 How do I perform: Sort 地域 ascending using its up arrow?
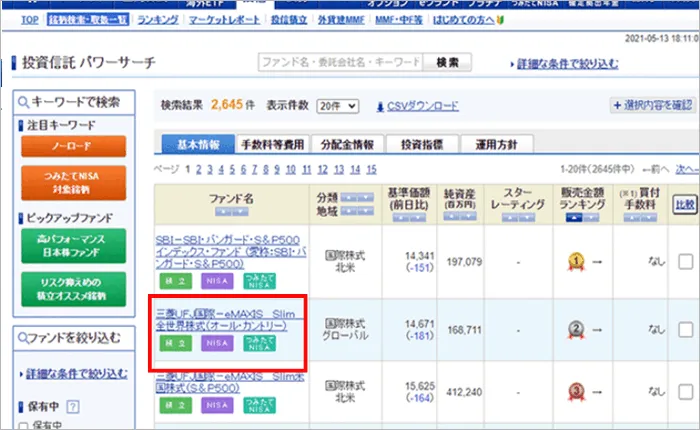349,211
